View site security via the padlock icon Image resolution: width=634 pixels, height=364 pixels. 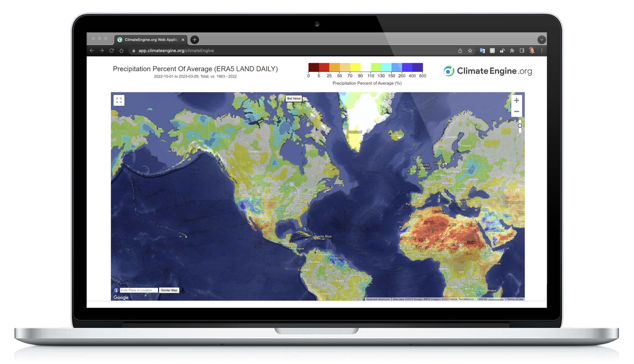[x=134, y=50]
